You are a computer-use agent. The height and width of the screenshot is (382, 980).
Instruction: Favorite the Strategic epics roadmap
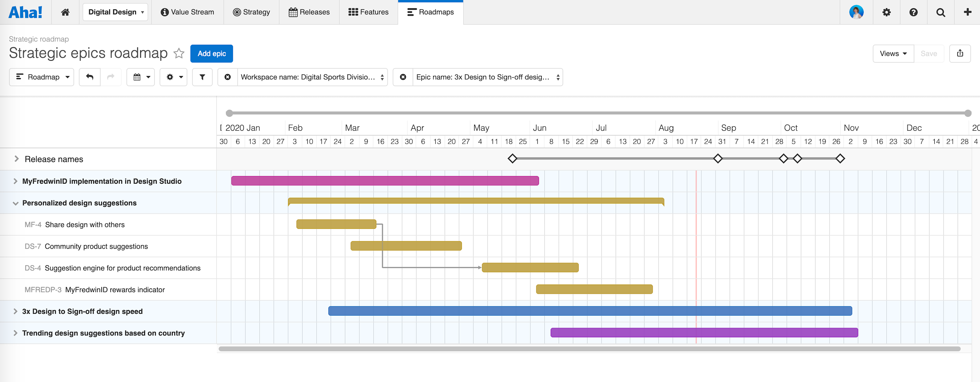[179, 53]
